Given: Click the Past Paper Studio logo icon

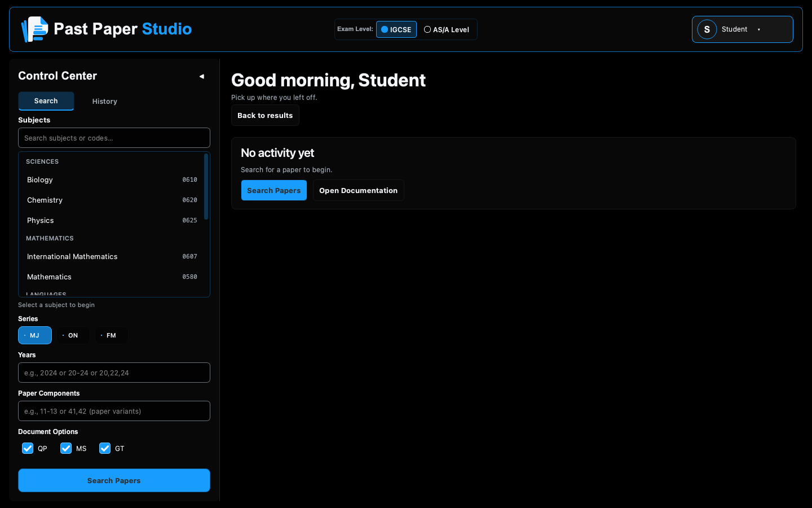Looking at the screenshot, I should pyautogui.click(x=34, y=29).
